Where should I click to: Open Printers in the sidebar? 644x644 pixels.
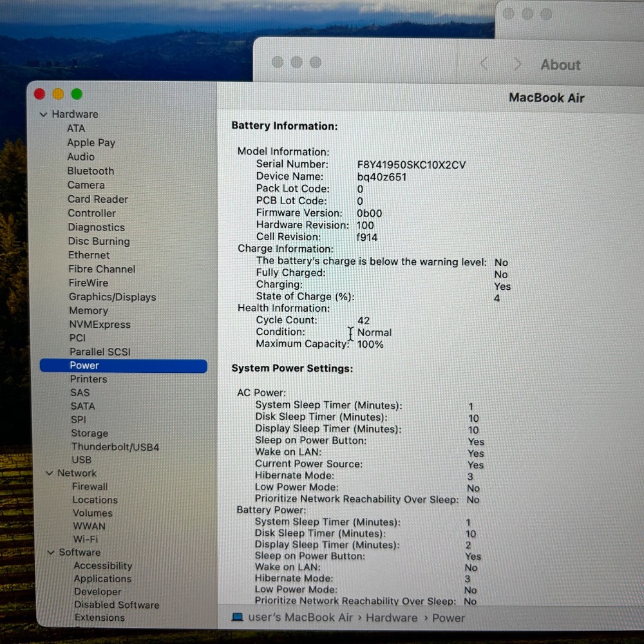point(89,379)
